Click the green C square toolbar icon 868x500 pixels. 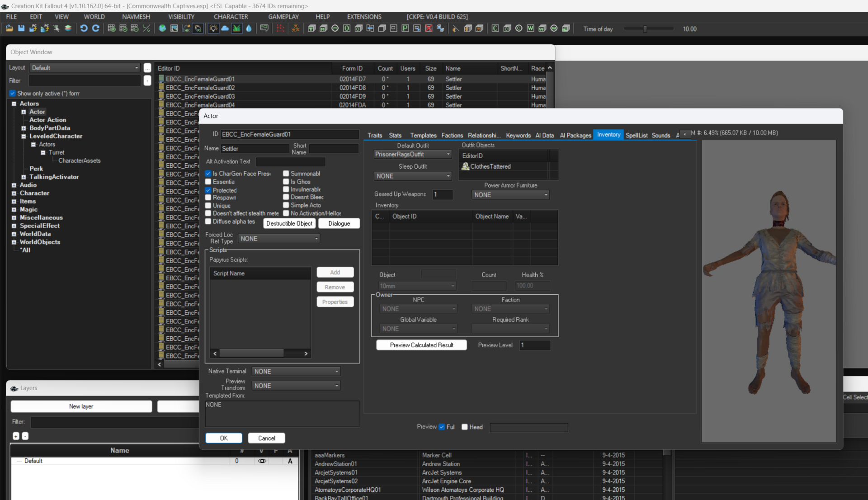point(495,28)
